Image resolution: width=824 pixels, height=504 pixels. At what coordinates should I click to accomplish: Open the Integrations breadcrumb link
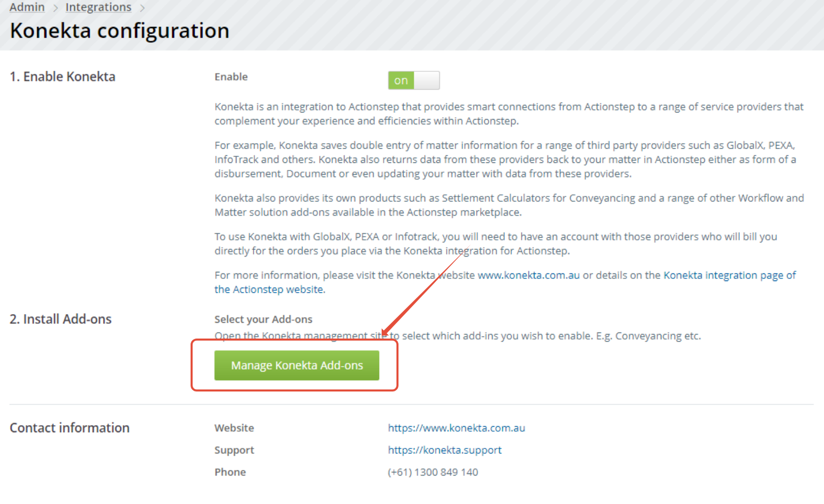click(x=98, y=7)
